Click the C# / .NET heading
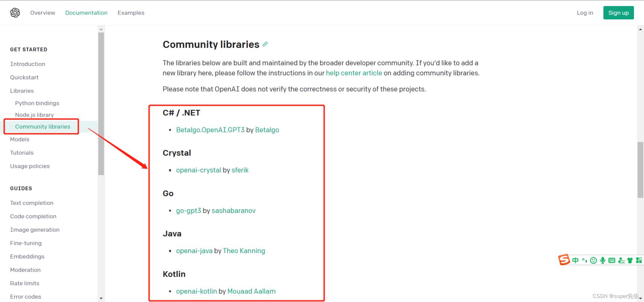Image resolution: width=644 pixels, height=302 pixels. click(181, 113)
